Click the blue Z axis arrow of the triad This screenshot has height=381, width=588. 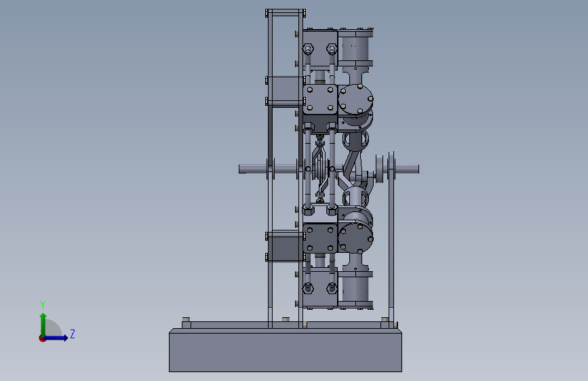pos(56,338)
